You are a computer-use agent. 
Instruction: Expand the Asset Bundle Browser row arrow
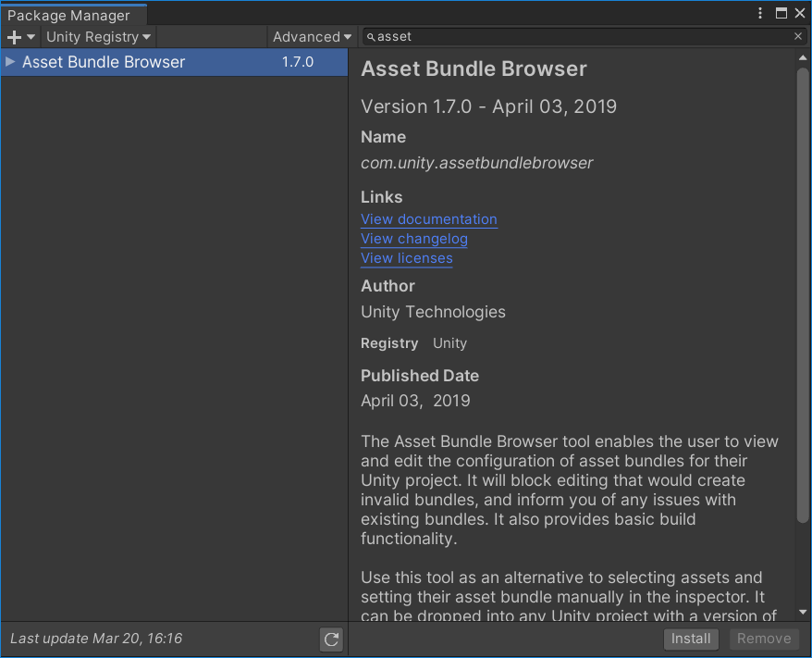coord(10,62)
